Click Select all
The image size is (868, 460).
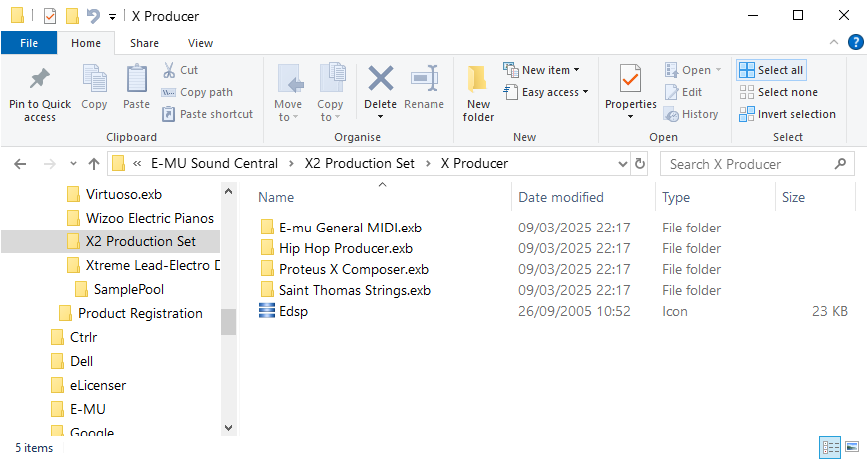coord(771,70)
